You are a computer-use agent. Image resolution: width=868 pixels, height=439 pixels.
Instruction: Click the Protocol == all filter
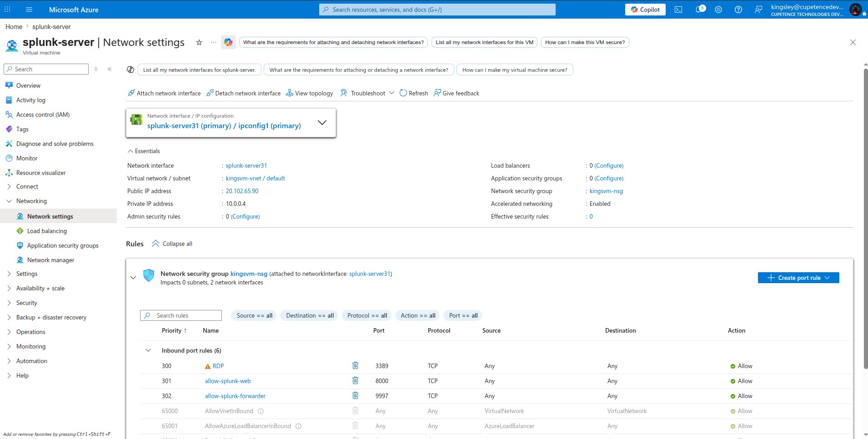367,315
